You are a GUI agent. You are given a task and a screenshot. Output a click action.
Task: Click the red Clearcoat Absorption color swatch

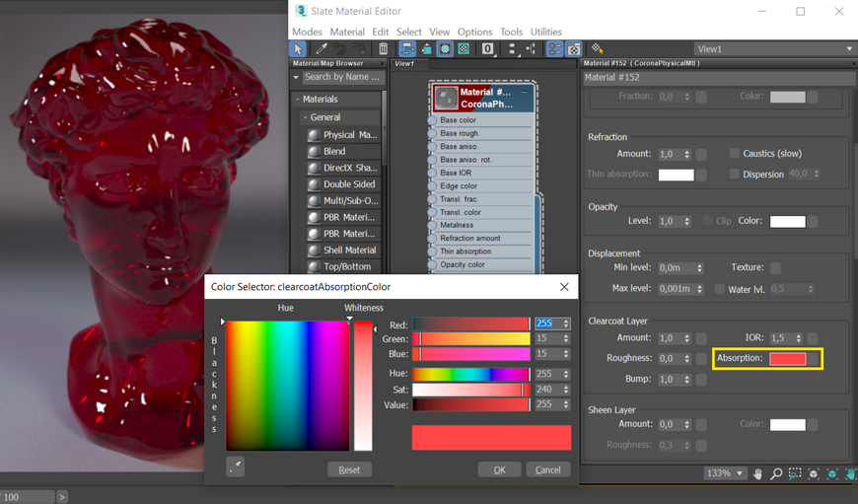[x=787, y=359]
